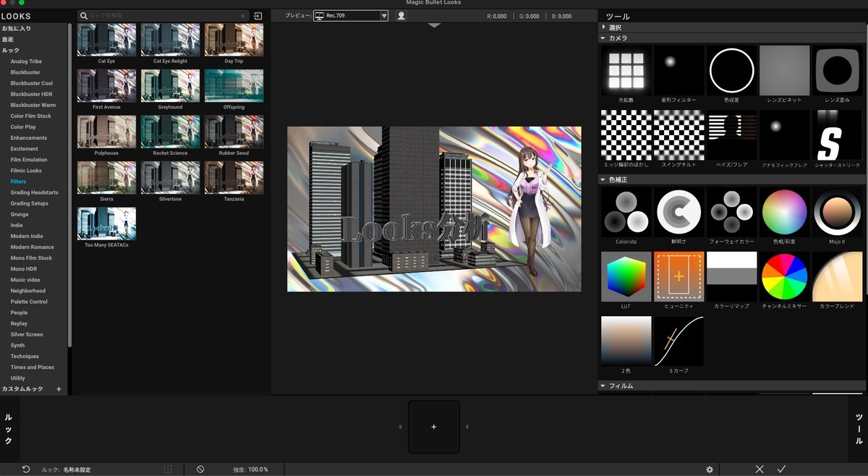Open the 直近 recent category

coord(8,39)
